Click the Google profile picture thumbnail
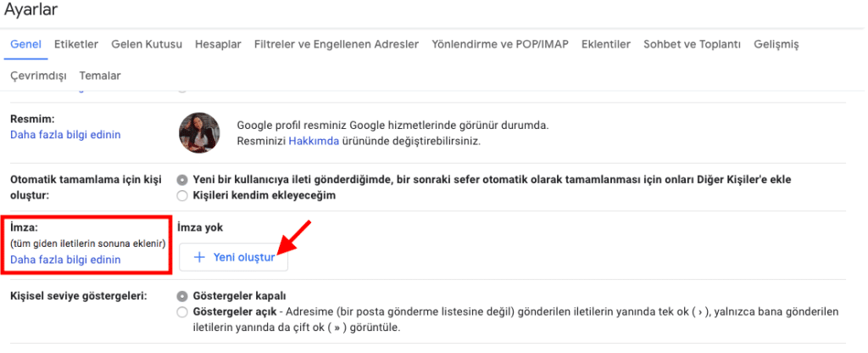 pyautogui.click(x=199, y=133)
